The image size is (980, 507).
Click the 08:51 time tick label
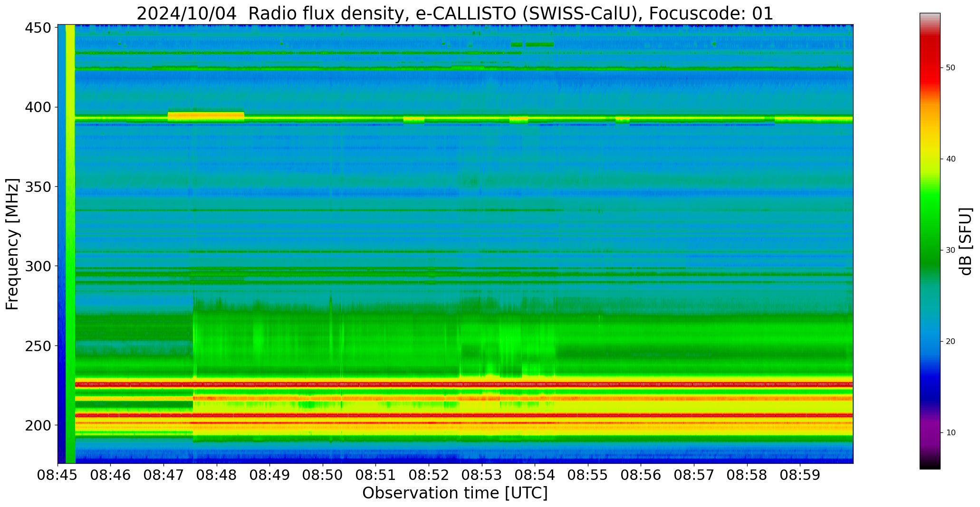[x=376, y=475]
